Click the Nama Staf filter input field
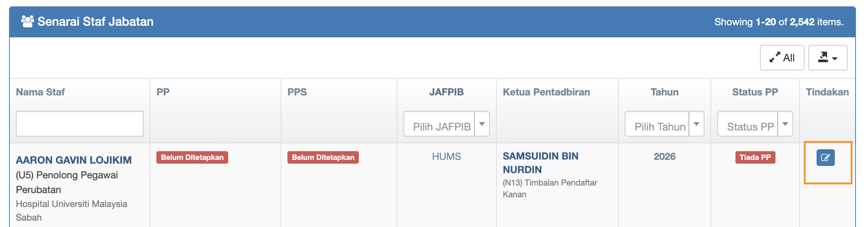Image resolution: width=868 pixels, height=227 pixels. 80,124
